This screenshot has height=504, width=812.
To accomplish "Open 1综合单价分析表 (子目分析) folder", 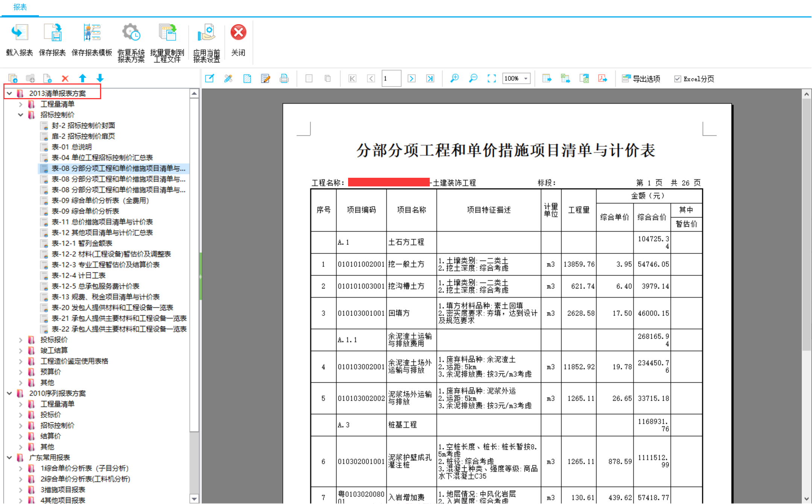I will click(x=85, y=468).
